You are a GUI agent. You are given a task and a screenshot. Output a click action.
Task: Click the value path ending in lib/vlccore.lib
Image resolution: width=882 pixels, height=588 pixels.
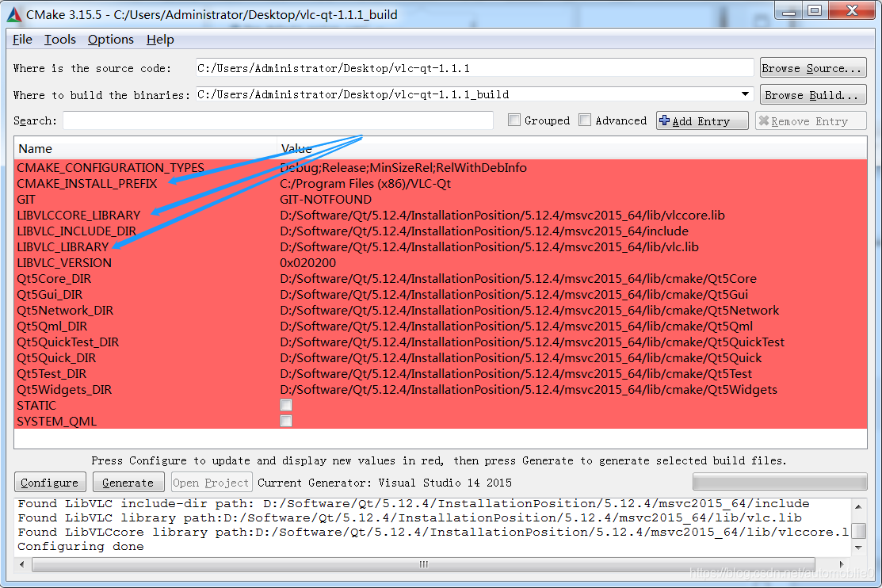[x=502, y=215]
